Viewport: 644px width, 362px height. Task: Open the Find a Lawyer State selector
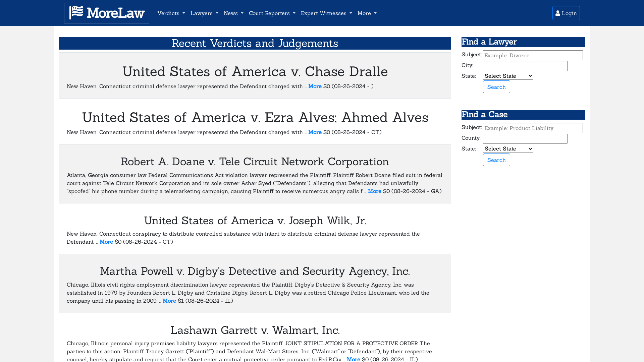click(508, 76)
